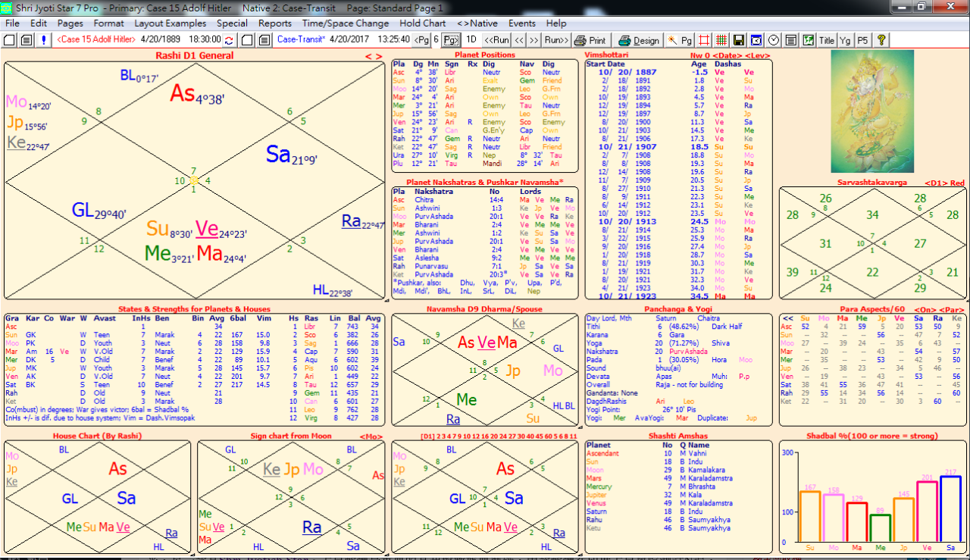Save using the floppy disk icon
The width and height of the screenshot is (970, 560).
pyautogui.click(x=739, y=39)
